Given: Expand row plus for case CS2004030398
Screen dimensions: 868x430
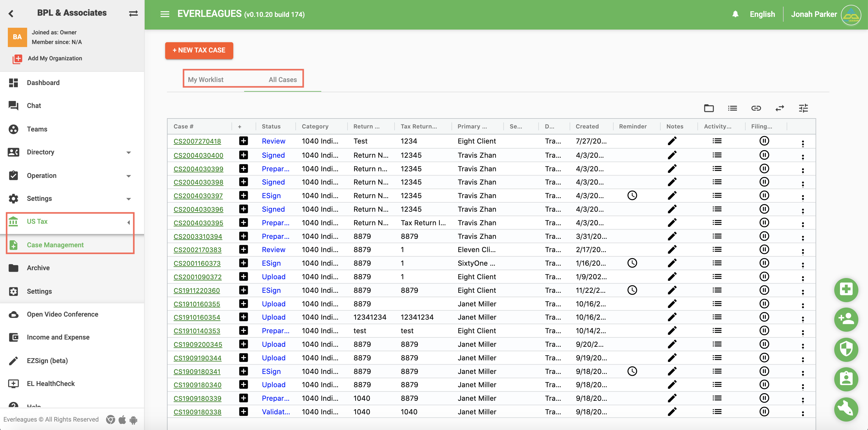Looking at the screenshot, I should pos(243,182).
